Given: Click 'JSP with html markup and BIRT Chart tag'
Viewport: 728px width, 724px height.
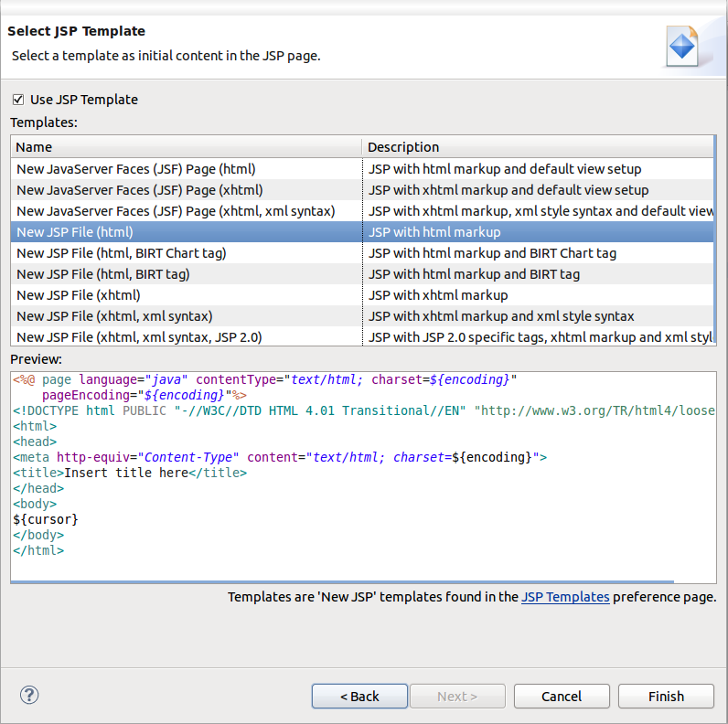Looking at the screenshot, I should pyautogui.click(x=492, y=253).
